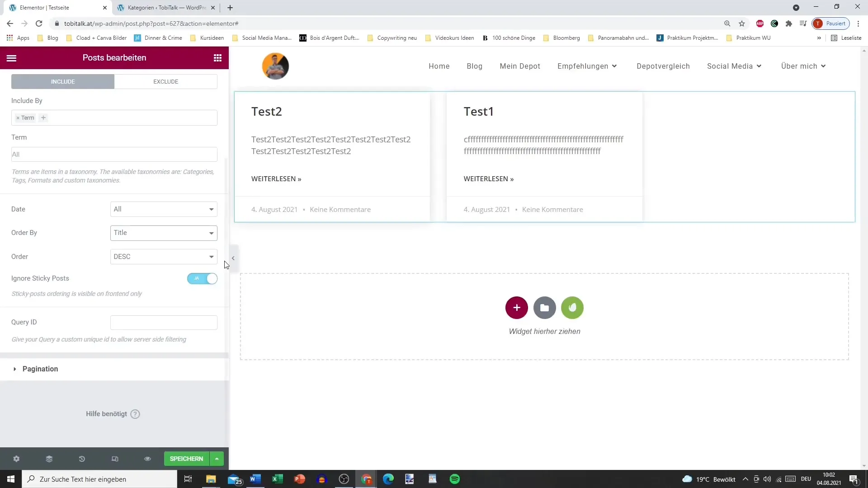Click Weiterlesen link under Test1
868x488 pixels.
click(489, 179)
